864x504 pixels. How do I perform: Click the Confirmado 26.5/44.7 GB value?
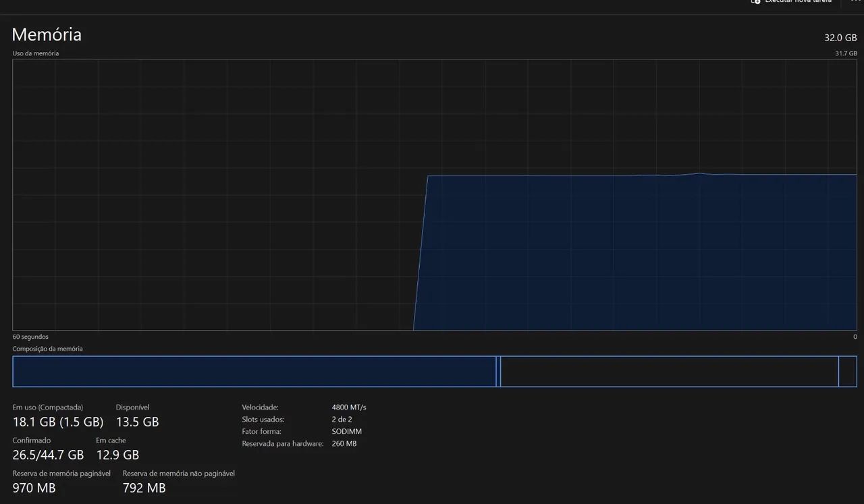tap(48, 455)
